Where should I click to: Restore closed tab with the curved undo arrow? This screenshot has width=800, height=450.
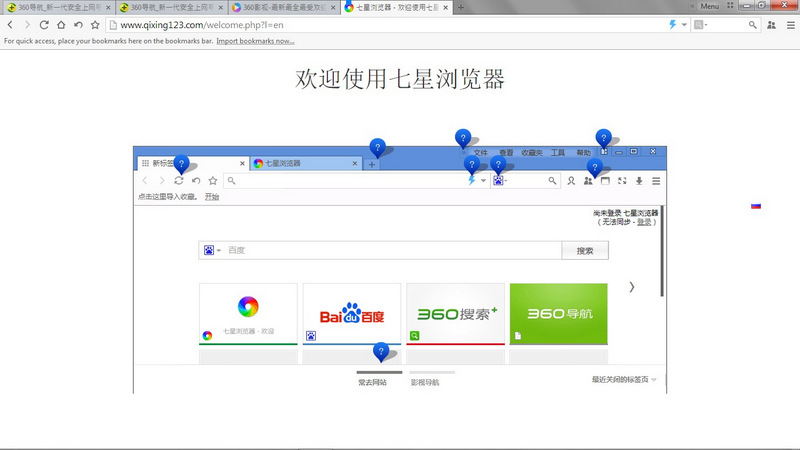pos(78,24)
